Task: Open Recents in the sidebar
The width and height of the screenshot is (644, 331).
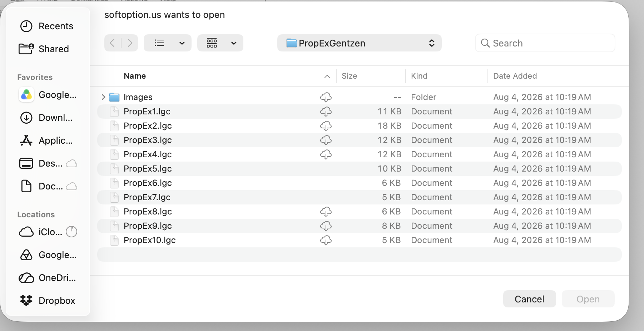Action: tap(46, 26)
